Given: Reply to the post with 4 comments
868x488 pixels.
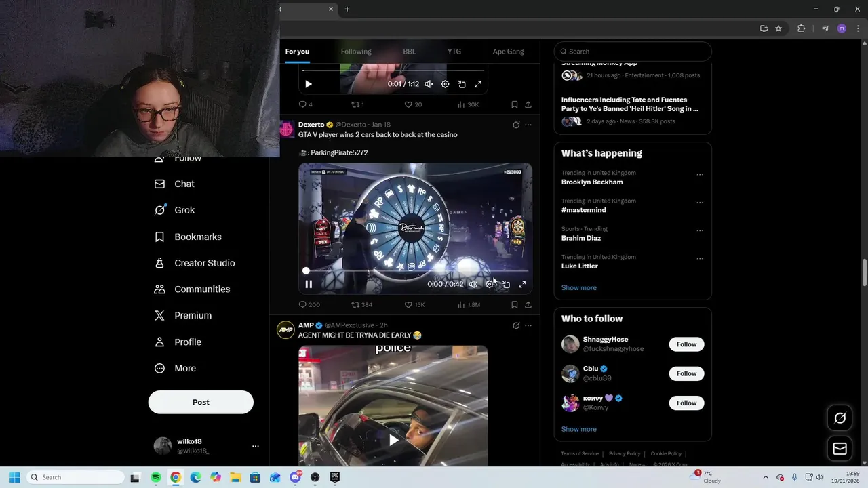Looking at the screenshot, I should pyautogui.click(x=303, y=104).
